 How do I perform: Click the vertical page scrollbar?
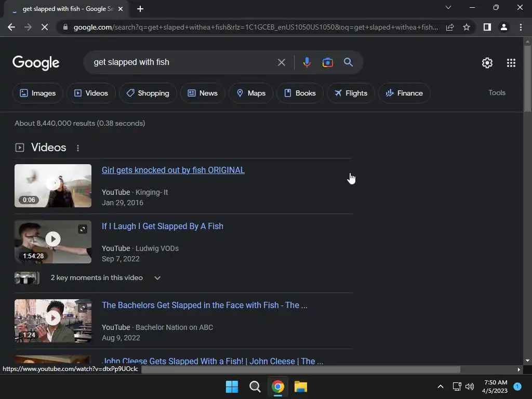tap(527, 78)
